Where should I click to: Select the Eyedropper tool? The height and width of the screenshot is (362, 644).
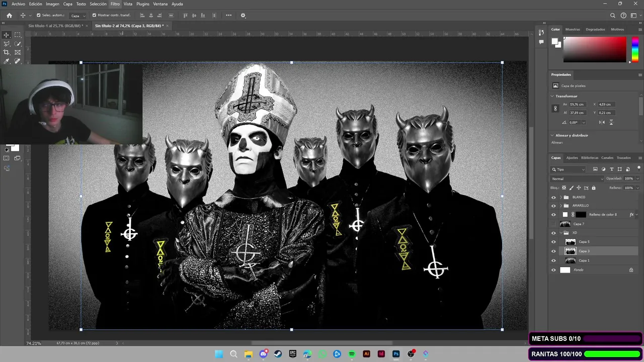click(x=7, y=61)
